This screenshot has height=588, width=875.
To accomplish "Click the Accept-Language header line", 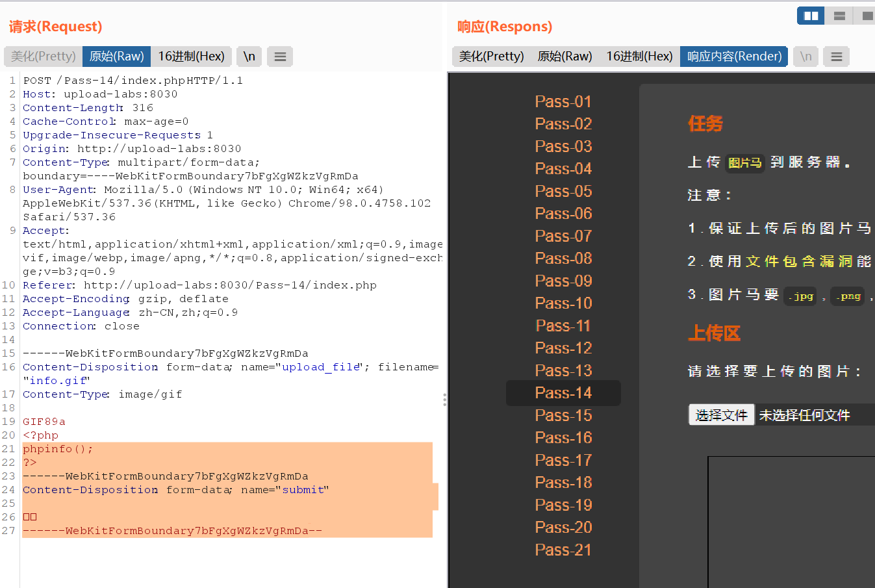I will (x=130, y=313).
